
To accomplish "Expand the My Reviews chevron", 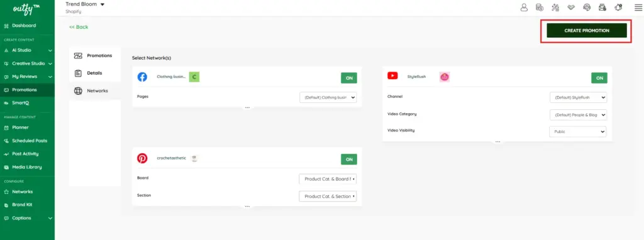I will pyautogui.click(x=50, y=77).
